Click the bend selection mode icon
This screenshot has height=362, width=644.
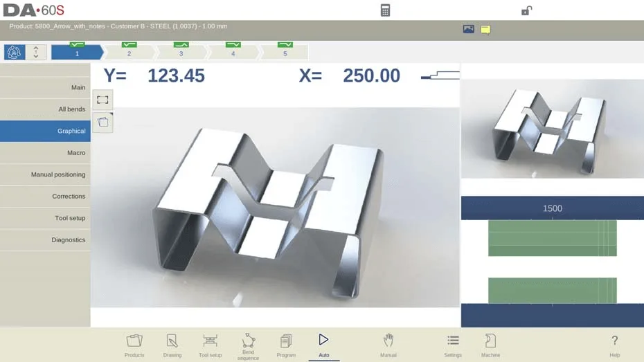click(15, 53)
